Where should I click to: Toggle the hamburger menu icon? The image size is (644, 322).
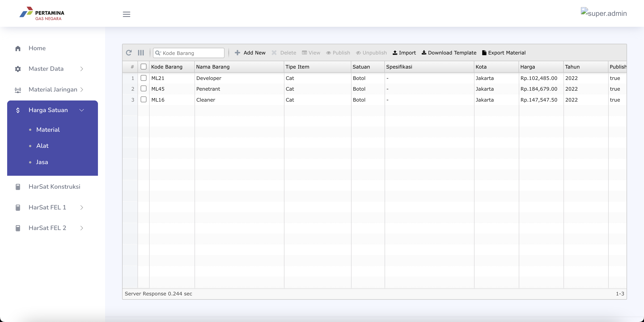pyautogui.click(x=127, y=14)
